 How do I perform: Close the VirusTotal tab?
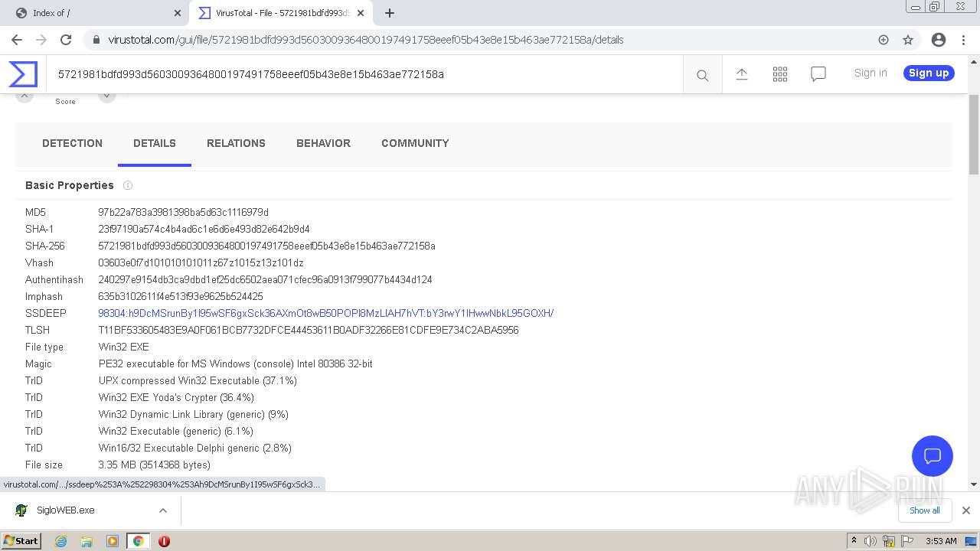361,13
